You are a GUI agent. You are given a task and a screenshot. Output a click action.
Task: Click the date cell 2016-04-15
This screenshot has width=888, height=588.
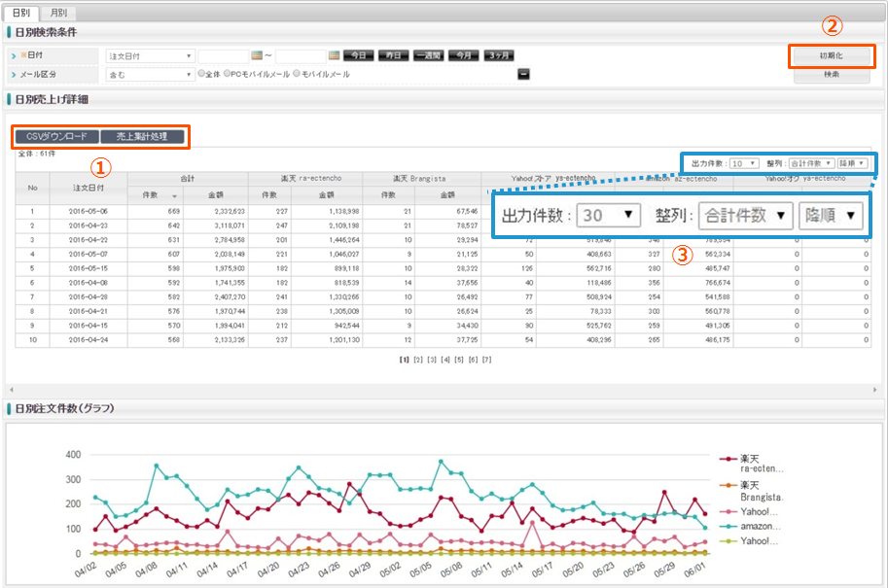coord(89,326)
